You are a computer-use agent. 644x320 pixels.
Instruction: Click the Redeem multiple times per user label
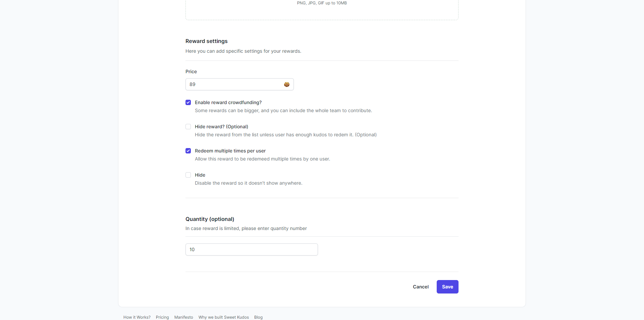point(230,151)
